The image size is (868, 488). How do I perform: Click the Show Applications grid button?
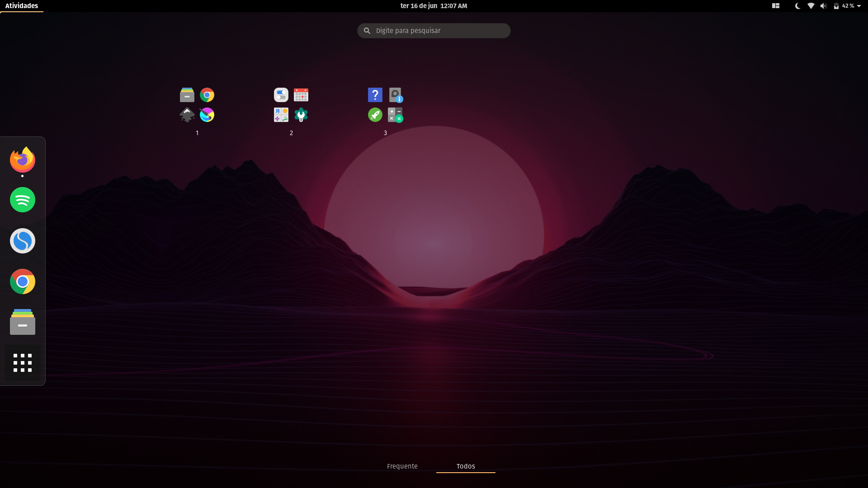[23, 363]
